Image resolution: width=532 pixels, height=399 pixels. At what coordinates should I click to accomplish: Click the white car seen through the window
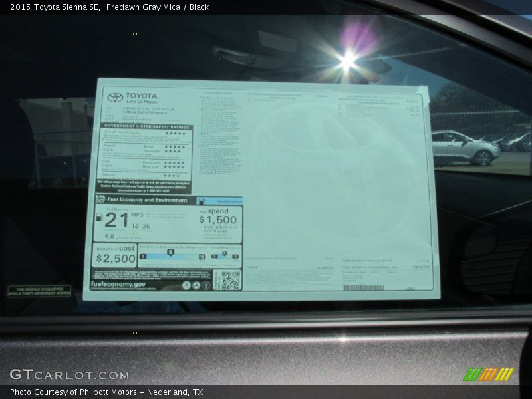(465, 148)
